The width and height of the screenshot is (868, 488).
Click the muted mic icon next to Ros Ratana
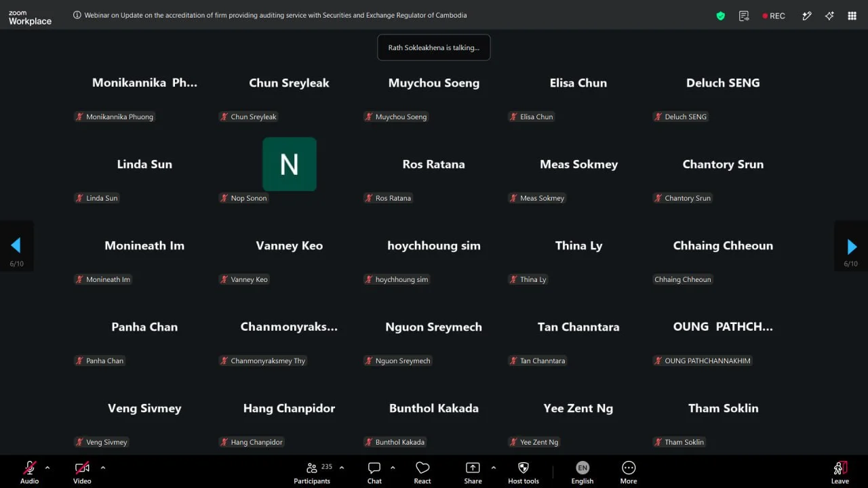[x=369, y=198]
